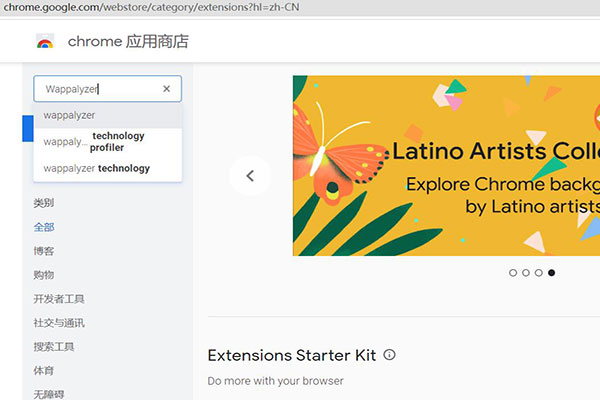Select the third carousel dot
This screenshot has width=600, height=400.
[x=539, y=273]
